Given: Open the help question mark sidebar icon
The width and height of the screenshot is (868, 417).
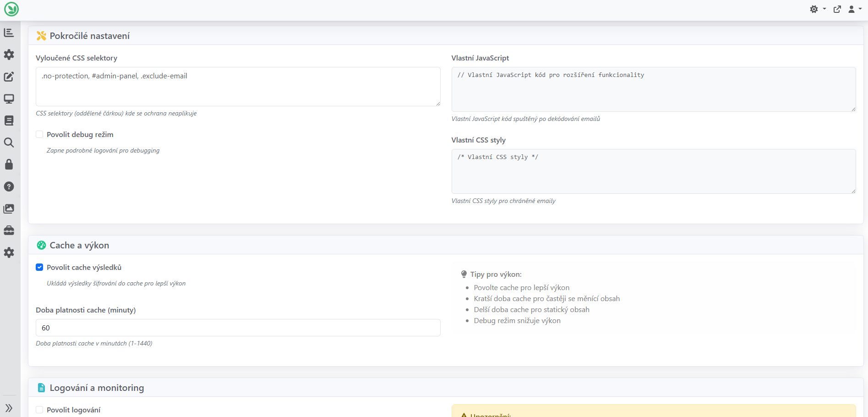Looking at the screenshot, I should click(9, 187).
